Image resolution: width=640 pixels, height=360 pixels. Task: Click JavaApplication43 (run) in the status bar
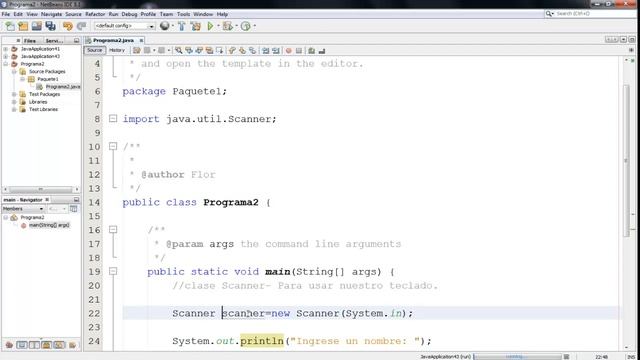(445, 357)
